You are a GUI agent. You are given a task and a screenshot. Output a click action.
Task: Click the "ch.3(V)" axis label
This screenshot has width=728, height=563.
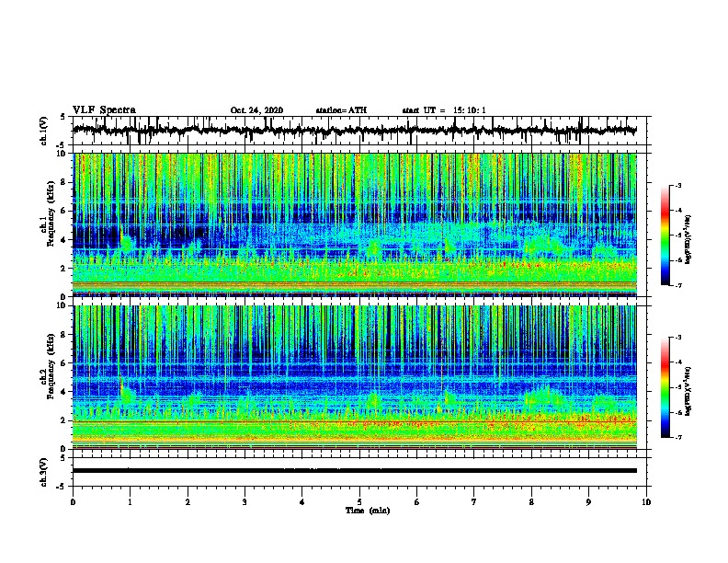pyautogui.click(x=44, y=472)
